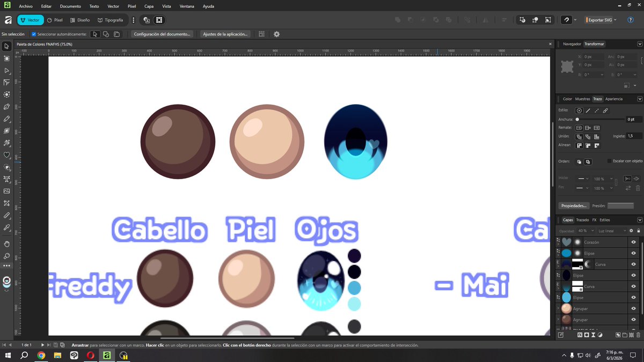Image resolution: width=644 pixels, height=362 pixels.
Task: Switch to the Apariencia tab
Action: [x=614, y=99]
